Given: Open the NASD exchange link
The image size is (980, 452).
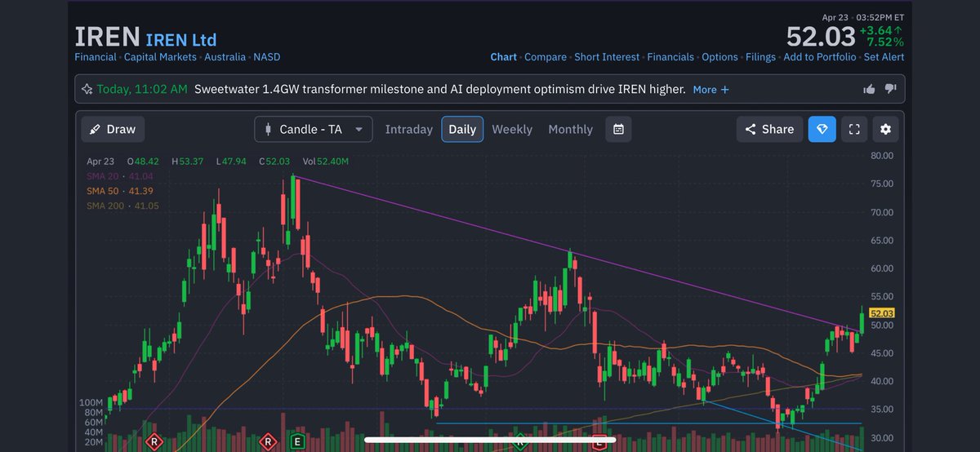Looking at the screenshot, I should (x=266, y=57).
